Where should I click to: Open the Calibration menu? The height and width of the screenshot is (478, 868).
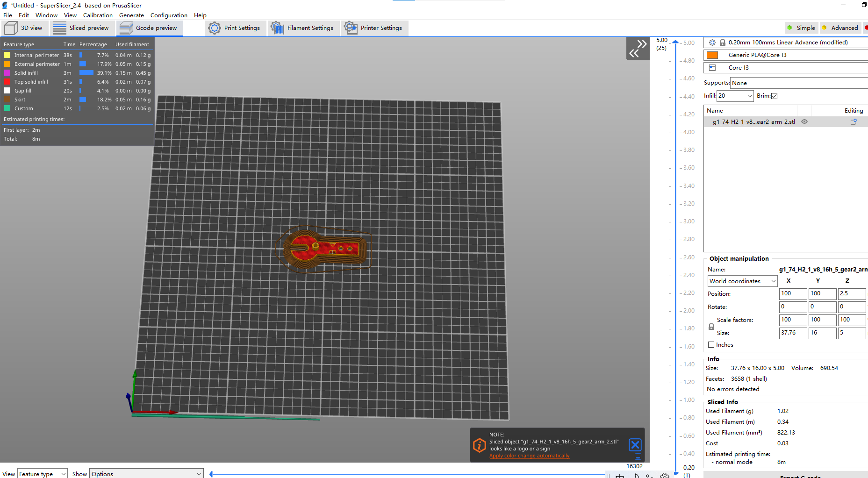pos(98,15)
